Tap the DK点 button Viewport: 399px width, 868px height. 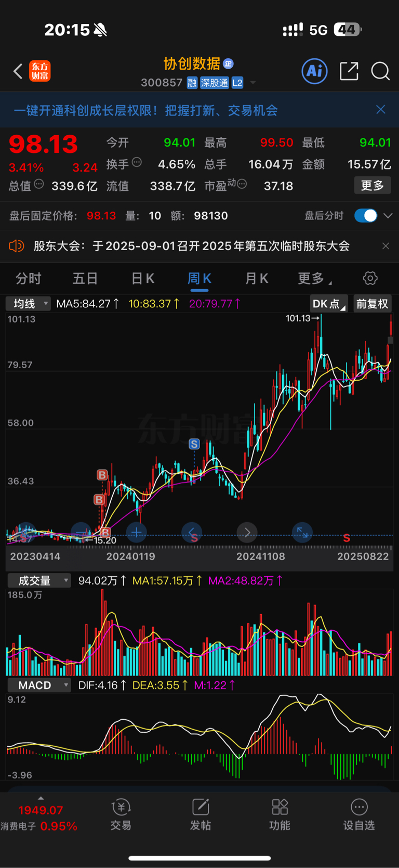point(329,304)
